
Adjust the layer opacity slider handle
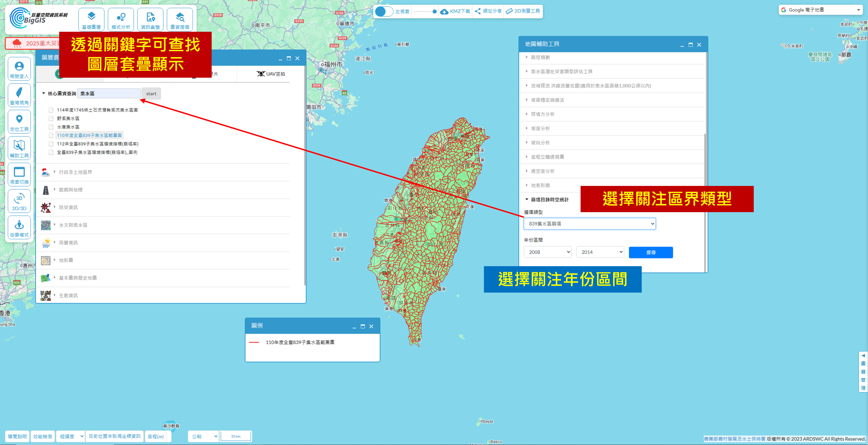click(x=434, y=11)
